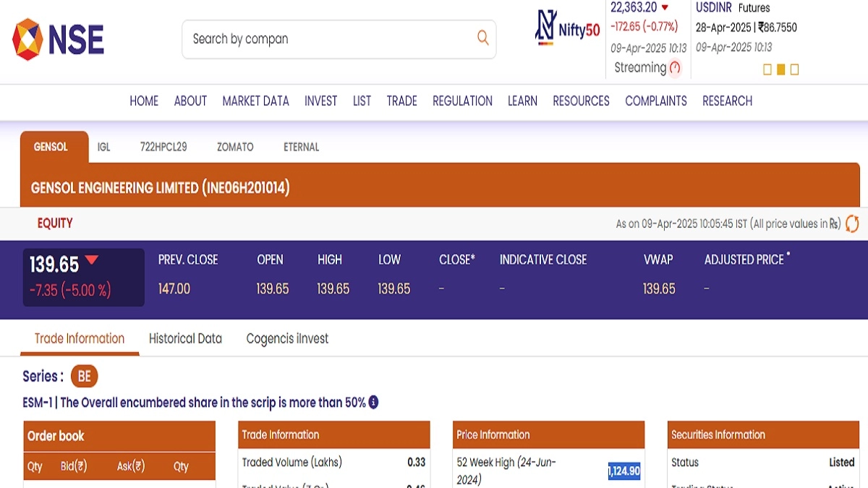Expand the INVEST menu
868x488 pixels.
tap(320, 101)
